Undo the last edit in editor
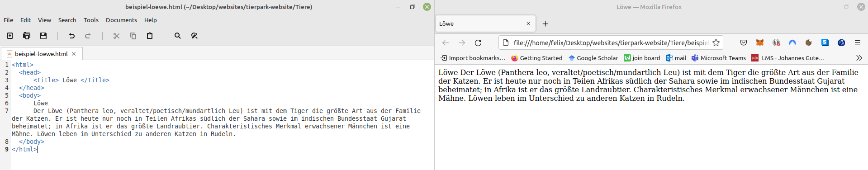This screenshot has height=170, width=868. tap(71, 36)
